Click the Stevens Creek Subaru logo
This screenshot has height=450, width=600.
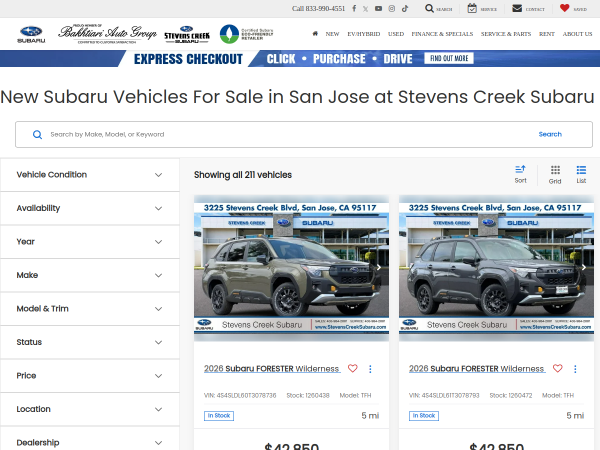click(x=187, y=34)
